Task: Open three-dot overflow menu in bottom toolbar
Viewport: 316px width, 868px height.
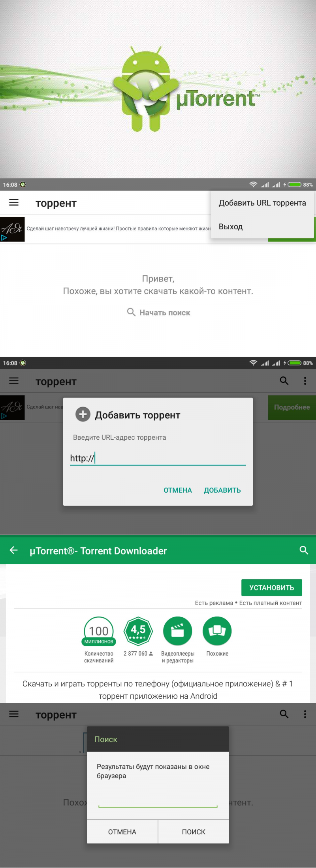Action: 305,714
